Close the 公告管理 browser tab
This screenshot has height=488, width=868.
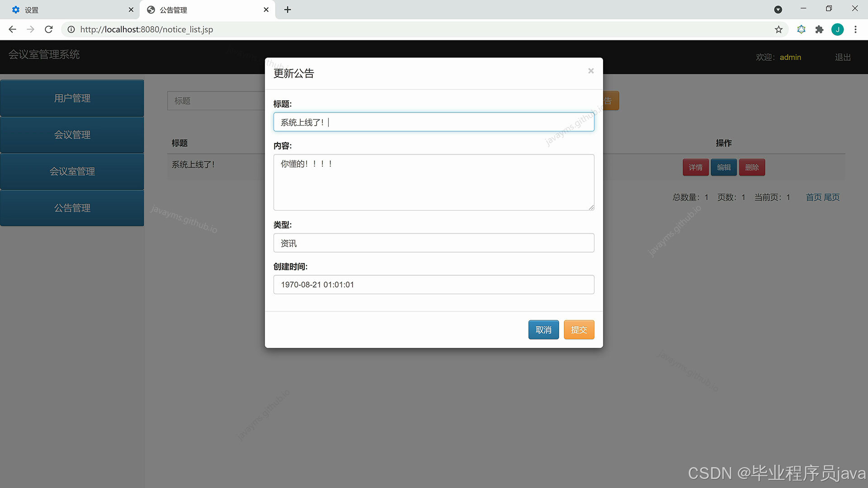coord(266,9)
